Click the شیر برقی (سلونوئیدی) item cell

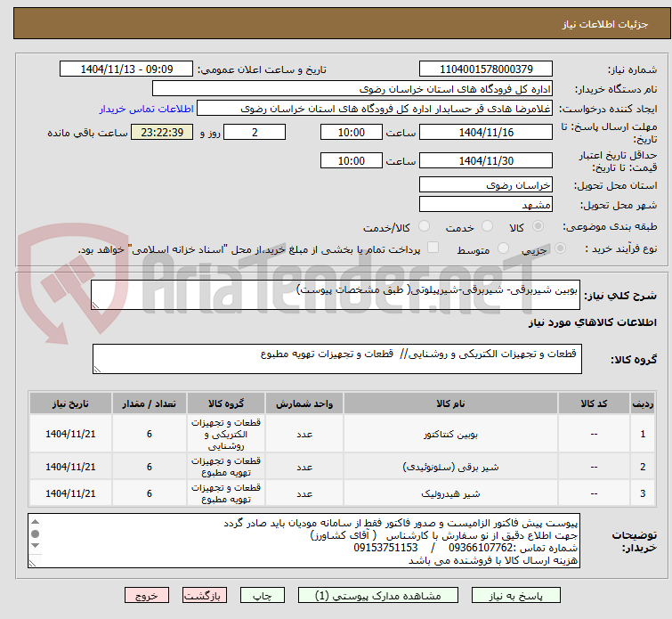coord(450,467)
